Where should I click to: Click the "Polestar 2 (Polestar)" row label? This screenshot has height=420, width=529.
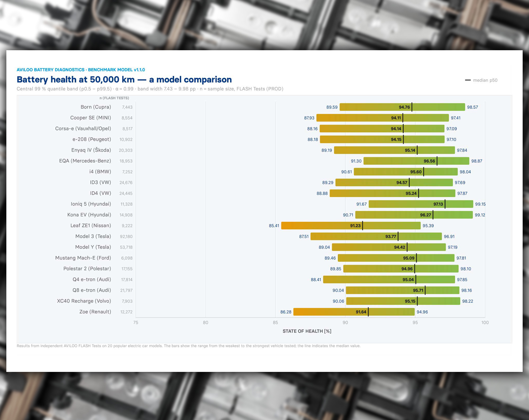point(87,269)
